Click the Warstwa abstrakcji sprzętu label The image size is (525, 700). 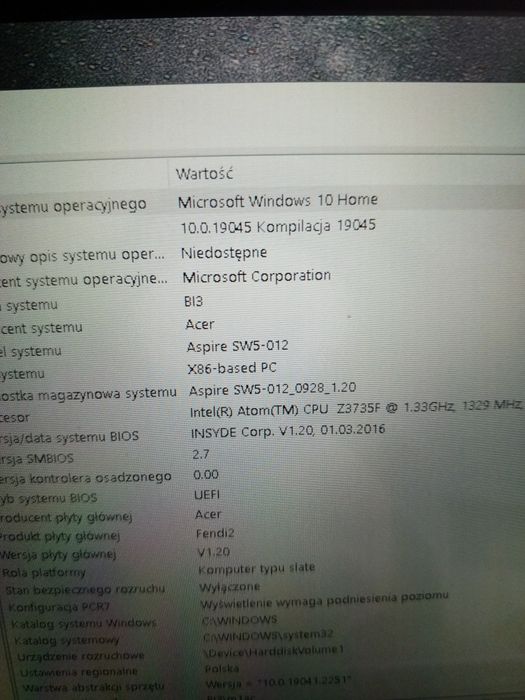tap(93, 687)
